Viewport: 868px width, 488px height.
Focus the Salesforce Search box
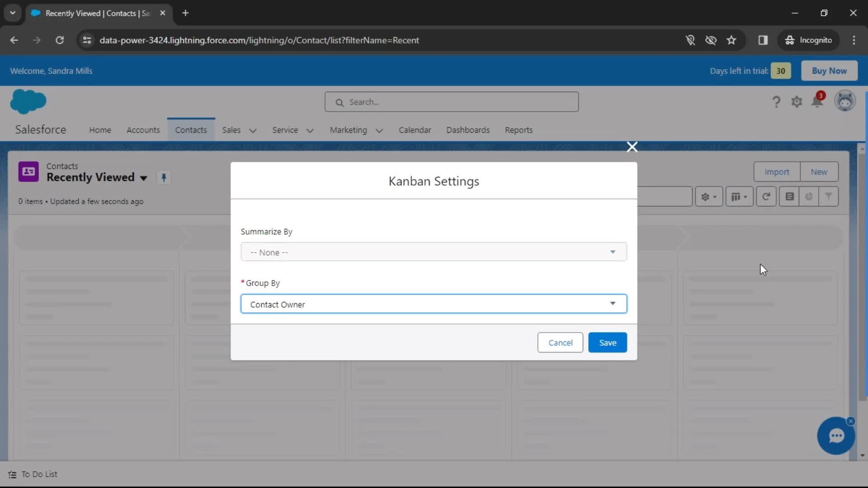click(x=452, y=102)
